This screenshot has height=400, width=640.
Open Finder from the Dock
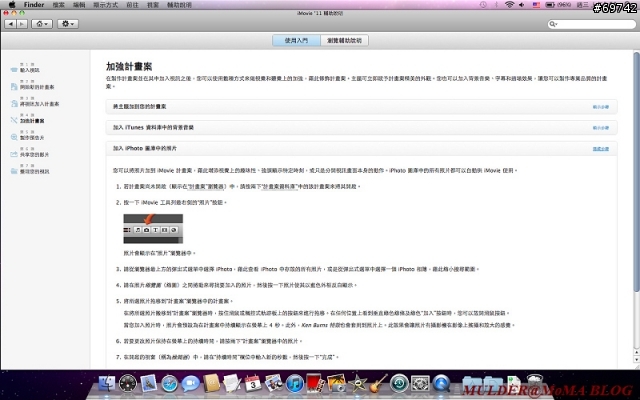click(107, 383)
